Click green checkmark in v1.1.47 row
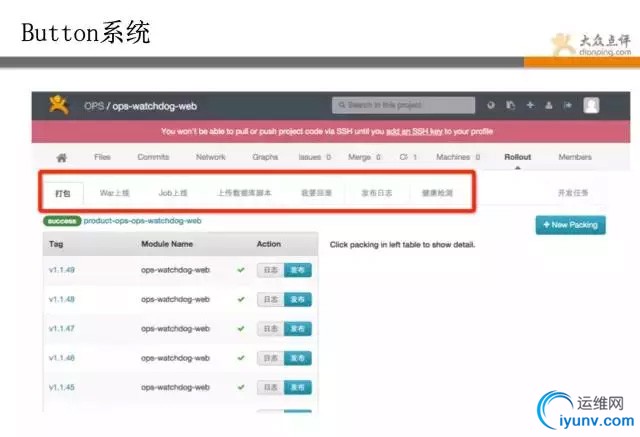This screenshot has width=640, height=437. [241, 328]
